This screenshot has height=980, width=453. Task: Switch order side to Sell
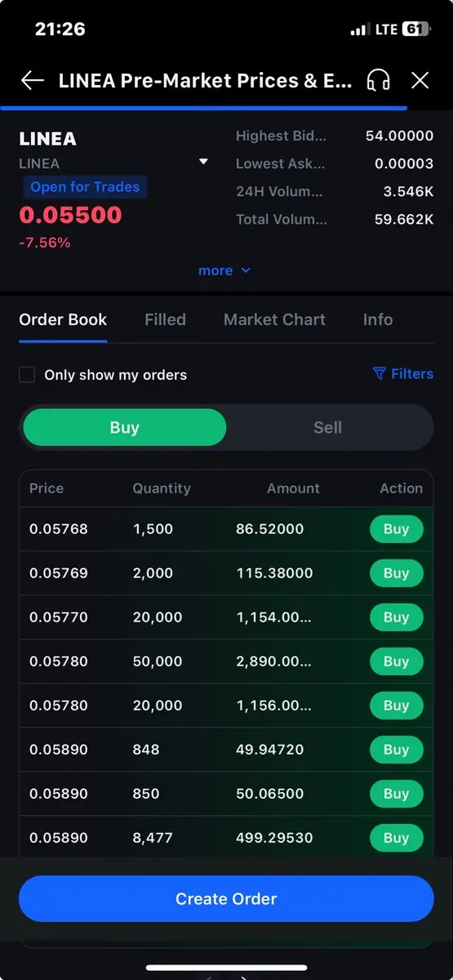tap(328, 427)
